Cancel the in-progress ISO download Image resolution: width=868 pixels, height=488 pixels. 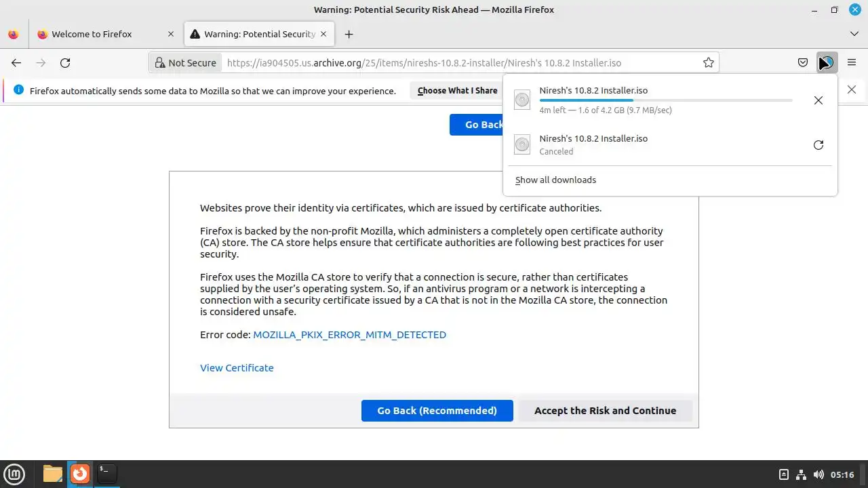point(818,100)
